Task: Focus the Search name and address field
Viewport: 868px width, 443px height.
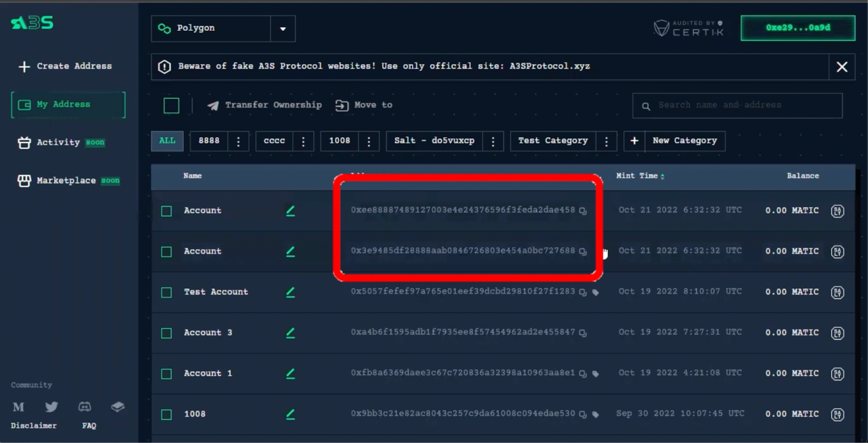Action: coord(737,105)
